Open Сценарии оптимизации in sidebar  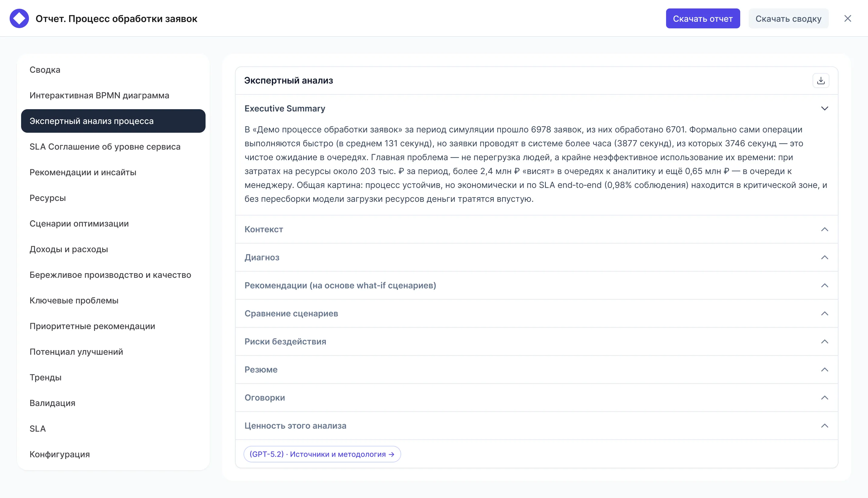point(79,224)
